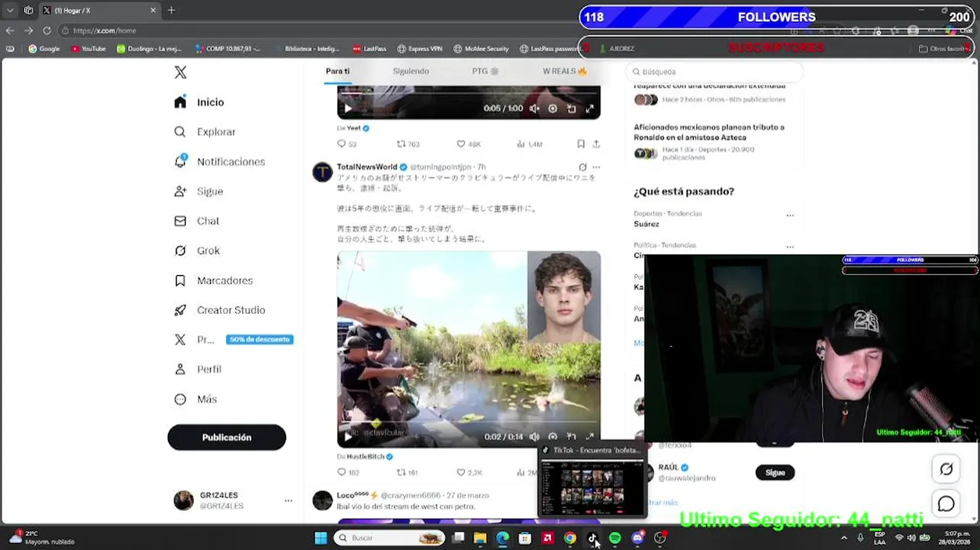Image resolution: width=980 pixels, height=550 pixels.
Task: View analytics of post with 1,4M views
Action: (x=530, y=144)
